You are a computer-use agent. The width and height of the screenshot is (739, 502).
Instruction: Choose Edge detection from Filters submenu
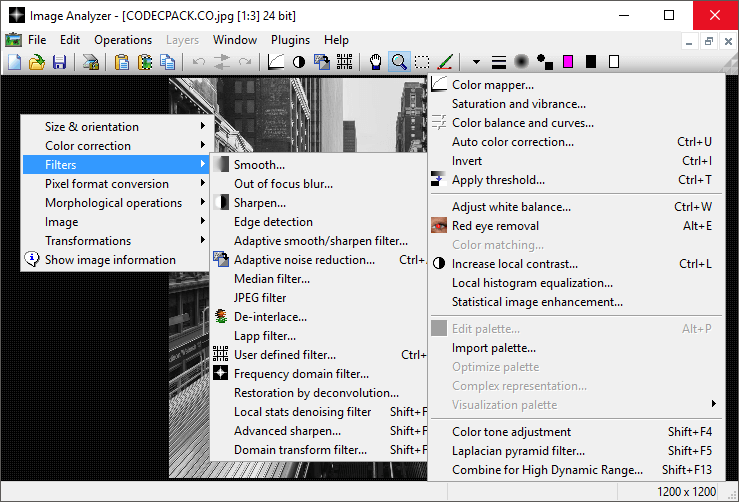(x=273, y=222)
